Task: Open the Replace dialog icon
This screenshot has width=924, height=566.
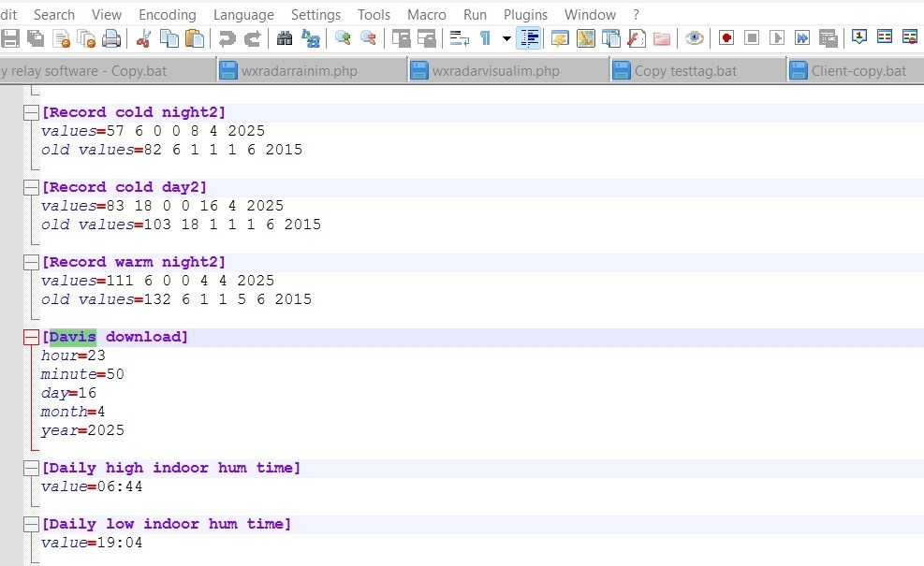Action: 310,38
